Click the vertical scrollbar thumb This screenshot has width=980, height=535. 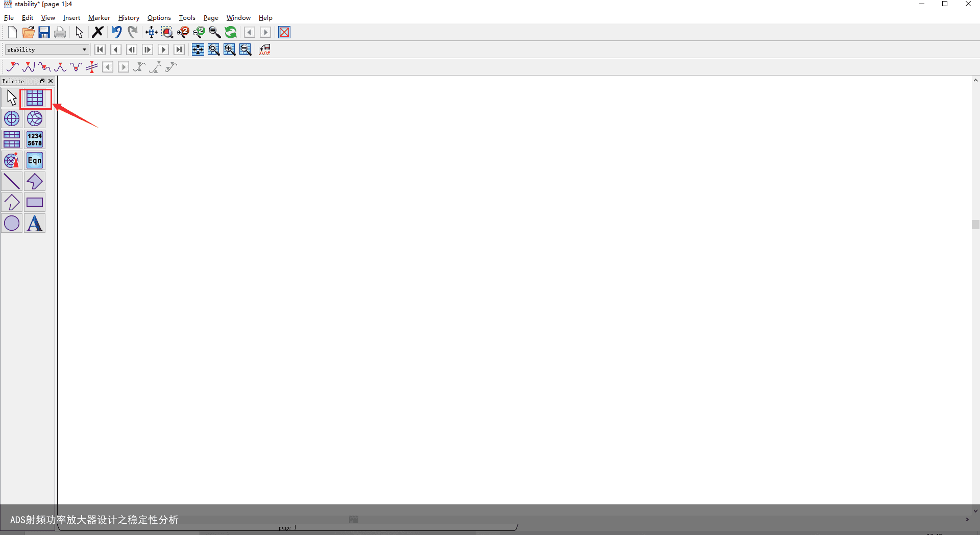[x=975, y=225]
